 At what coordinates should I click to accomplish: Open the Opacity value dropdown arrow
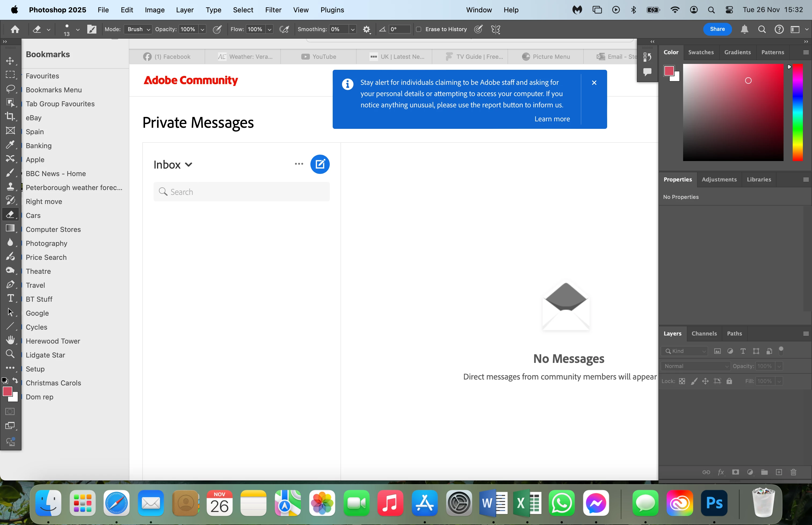pos(202,29)
